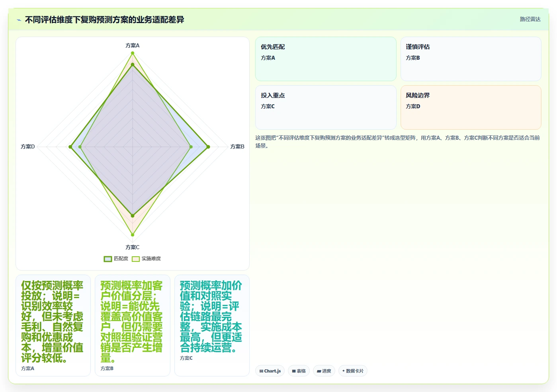Toggle the 匹配度 series in the legend
Viewport: 557px width, 392px height.
coord(116,259)
